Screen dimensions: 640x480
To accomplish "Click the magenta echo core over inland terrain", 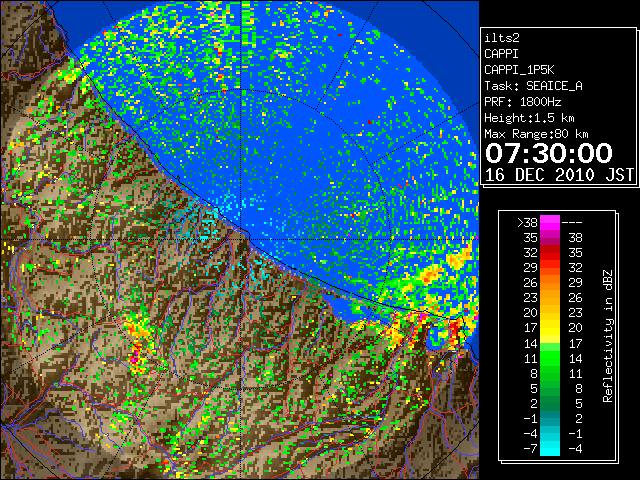I will (133, 360).
